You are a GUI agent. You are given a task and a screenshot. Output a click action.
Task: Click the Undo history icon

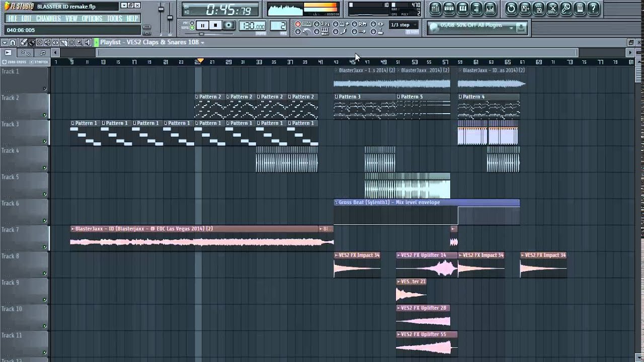[511, 8]
